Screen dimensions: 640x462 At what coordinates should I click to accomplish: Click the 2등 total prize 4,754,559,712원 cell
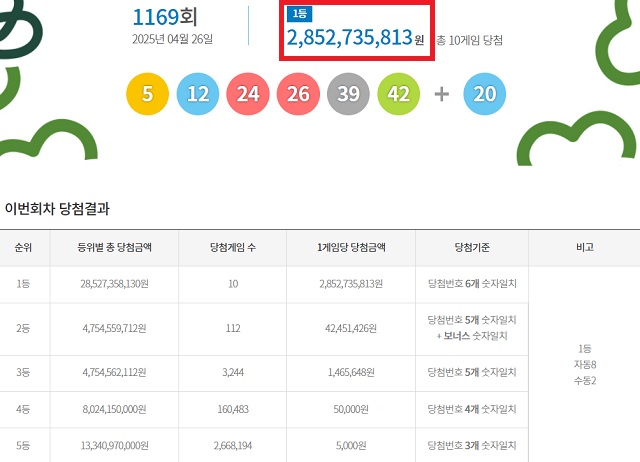(112, 327)
